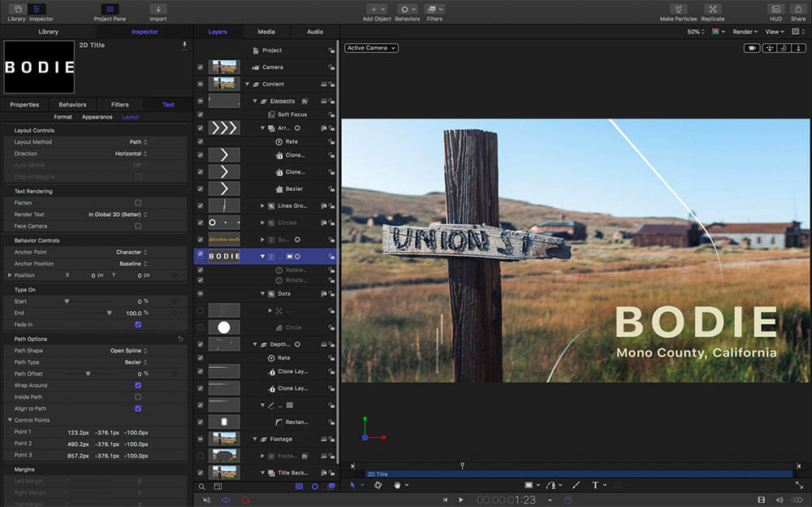Viewport: 812px width, 507px height.
Task: Open the Anchor Point Character dropdown
Action: click(x=132, y=252)
